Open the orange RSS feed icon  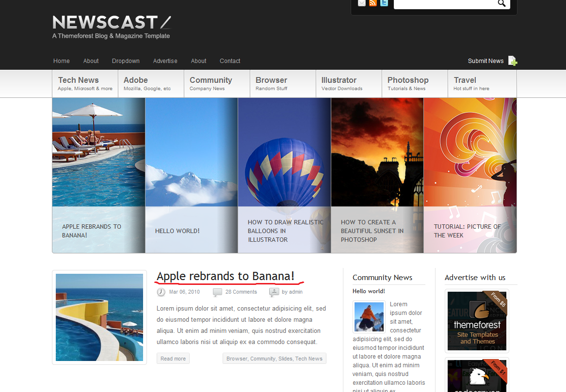tap(373, 3)
